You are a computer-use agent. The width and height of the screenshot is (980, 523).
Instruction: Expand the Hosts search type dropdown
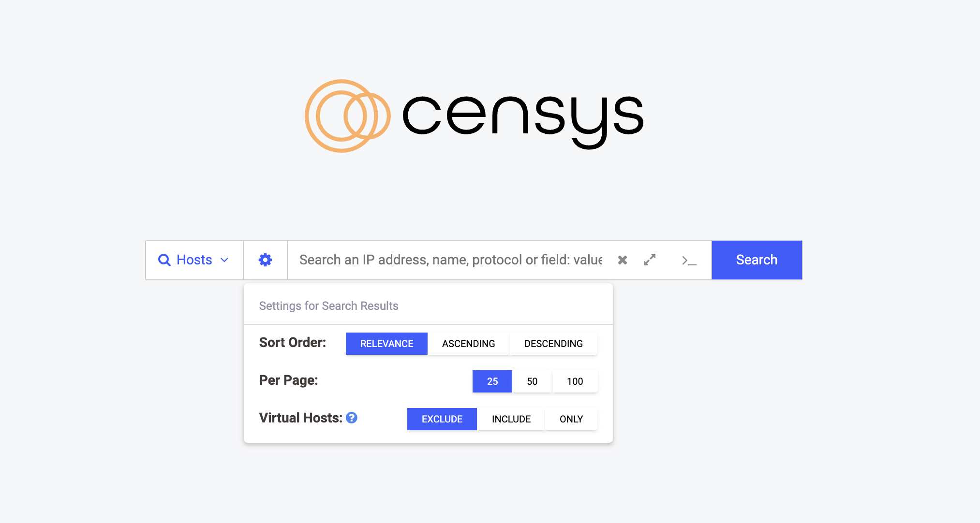pyautogui.click(x=194, y=259)
